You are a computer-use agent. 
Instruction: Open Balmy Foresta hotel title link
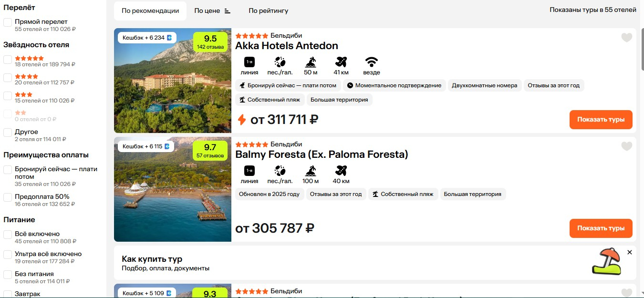pos(322,154)
